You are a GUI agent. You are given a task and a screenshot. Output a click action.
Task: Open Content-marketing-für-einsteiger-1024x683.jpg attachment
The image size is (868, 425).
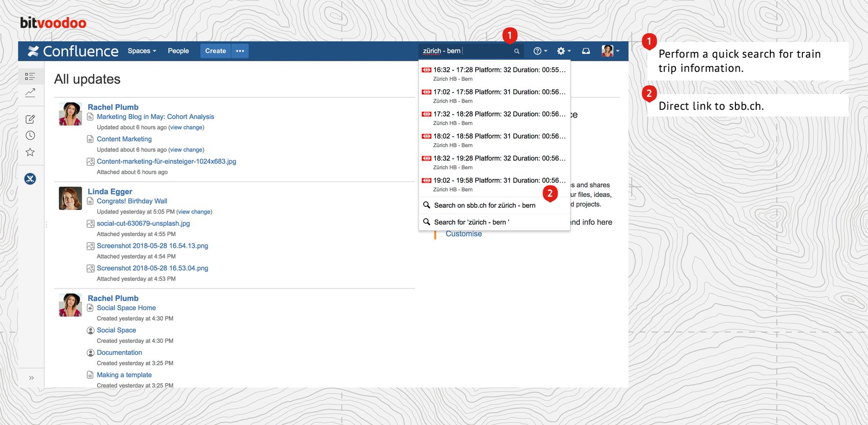pyautogui.click(x=167, y=161)
